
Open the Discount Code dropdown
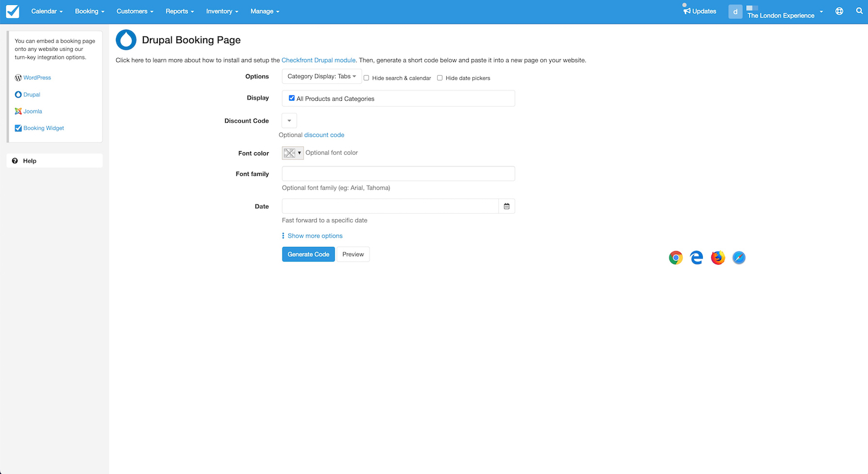tap(290, 120)
